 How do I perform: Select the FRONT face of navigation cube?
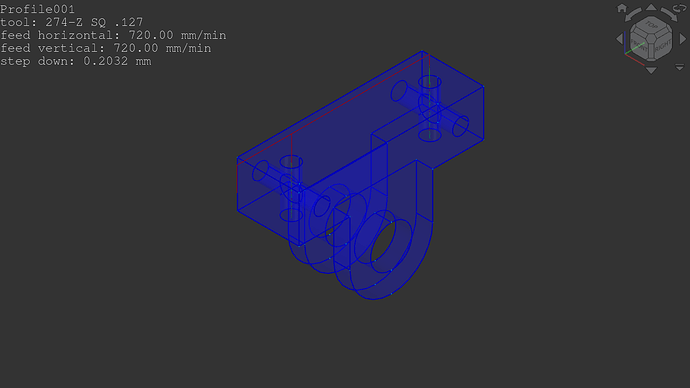(x=639, y=46)
